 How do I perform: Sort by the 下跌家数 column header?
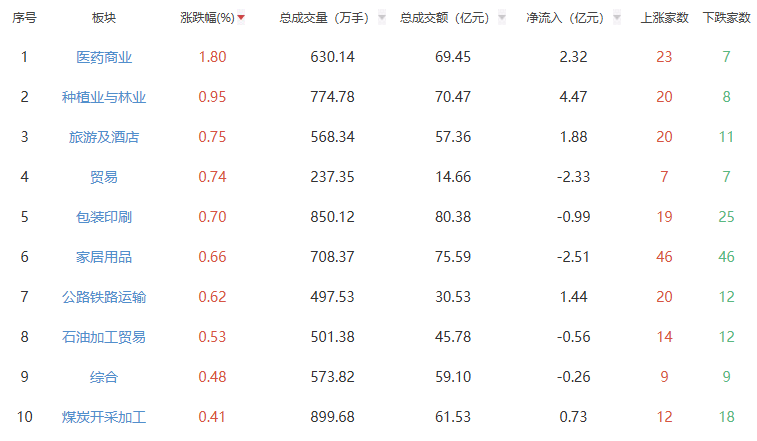(726, 17)
